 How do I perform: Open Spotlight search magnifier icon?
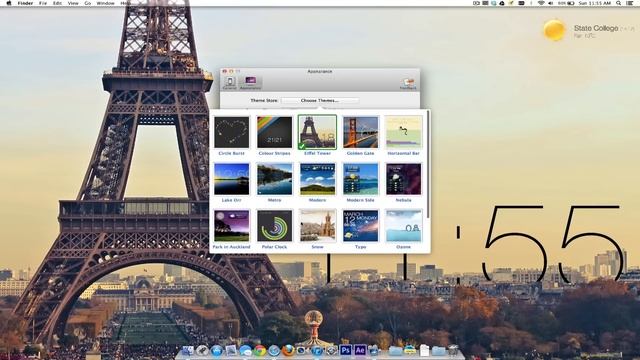click(x=619, y=3)
